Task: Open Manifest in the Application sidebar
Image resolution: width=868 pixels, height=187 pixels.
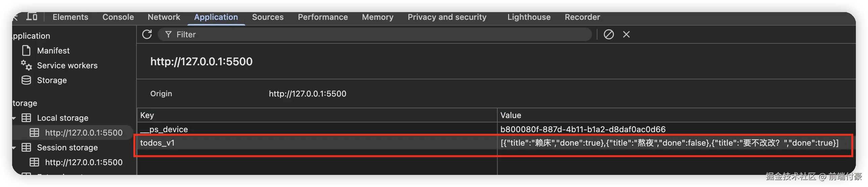Action: click(53, 51)
